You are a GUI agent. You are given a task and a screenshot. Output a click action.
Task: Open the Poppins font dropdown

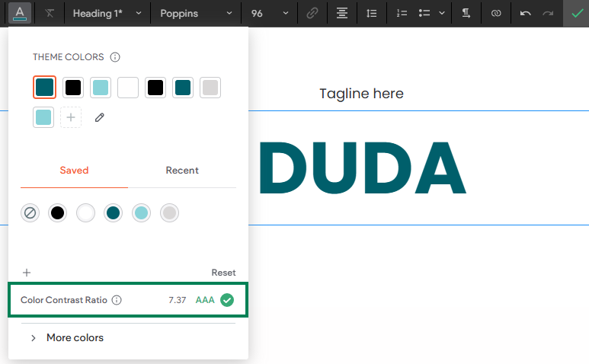196,14
